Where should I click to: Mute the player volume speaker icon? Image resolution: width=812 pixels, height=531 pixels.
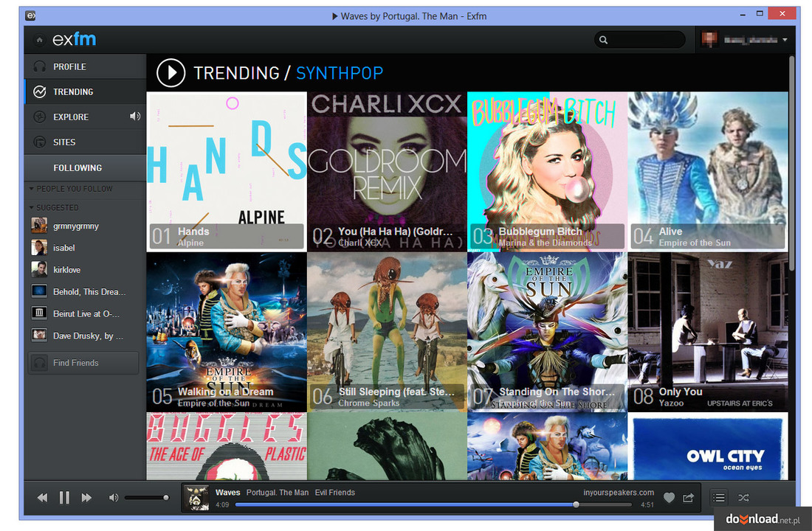(x=114, y=498)
